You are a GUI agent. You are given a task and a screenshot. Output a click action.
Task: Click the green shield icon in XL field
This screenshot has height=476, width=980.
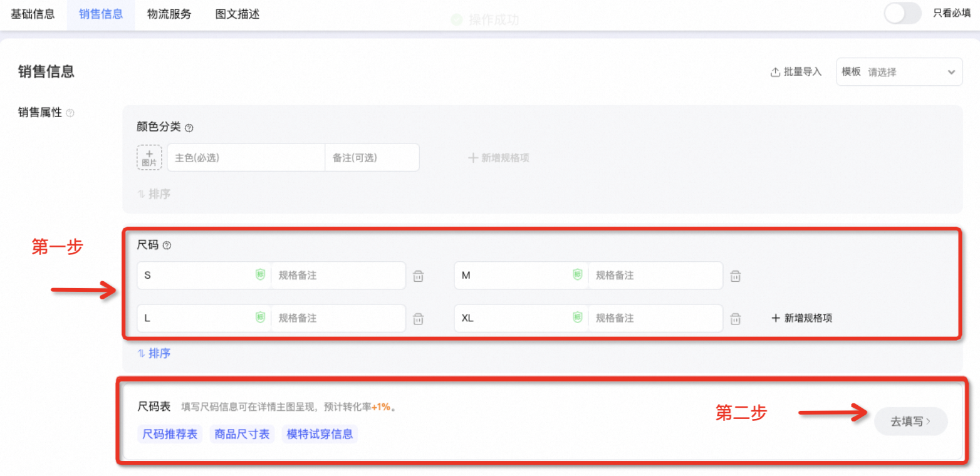(x=577, y=317)
